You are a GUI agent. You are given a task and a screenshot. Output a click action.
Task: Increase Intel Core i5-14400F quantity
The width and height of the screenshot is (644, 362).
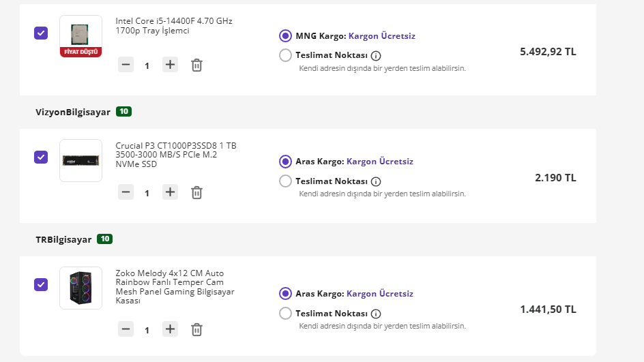coord(171,65)
